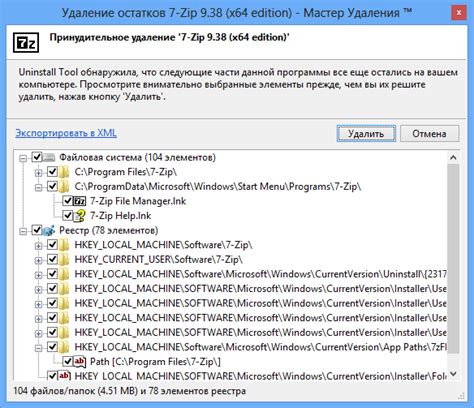Click the ab string icon beside Path value
This screenshot has height=408, width=474.
coord(79,362)
